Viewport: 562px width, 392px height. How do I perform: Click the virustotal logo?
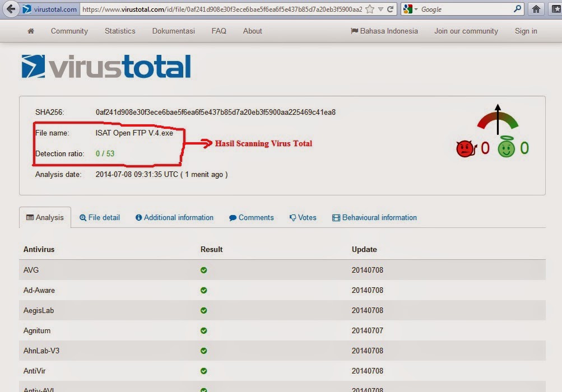[106, 67]
